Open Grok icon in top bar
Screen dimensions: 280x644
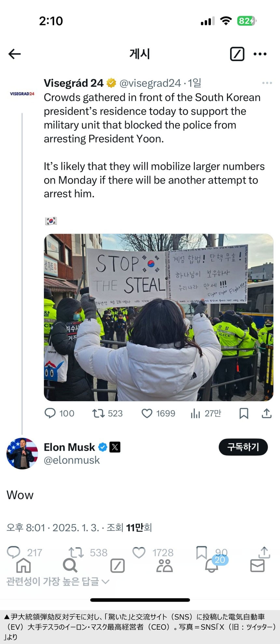237,54
